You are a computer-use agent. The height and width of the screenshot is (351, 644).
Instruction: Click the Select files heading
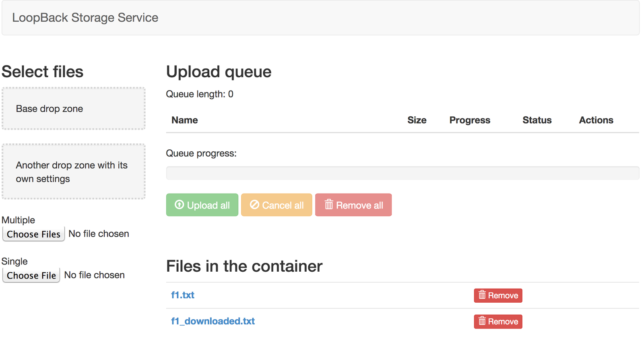tap(43, 72)
